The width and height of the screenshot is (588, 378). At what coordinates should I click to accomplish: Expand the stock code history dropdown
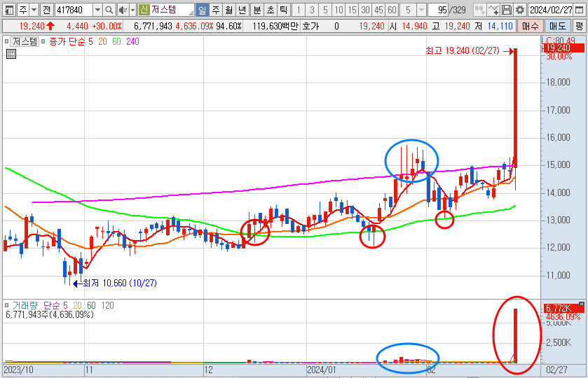point(97,10)
